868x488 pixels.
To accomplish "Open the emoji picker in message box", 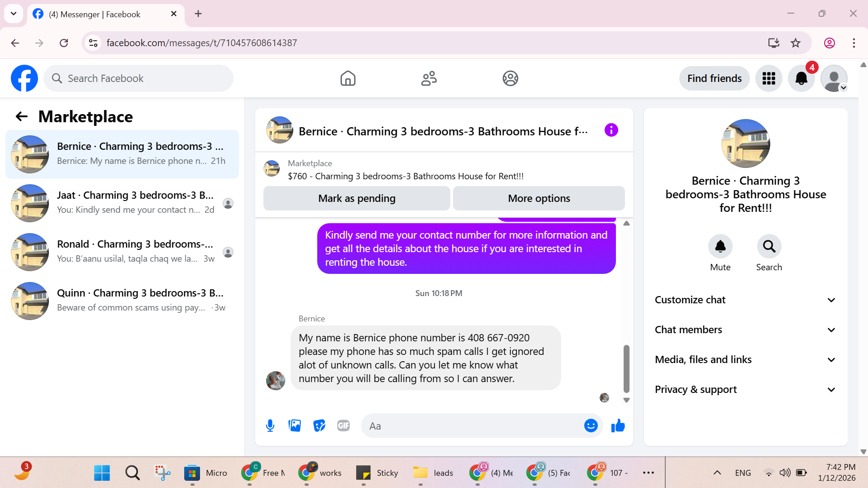I will tap(591, 426).
